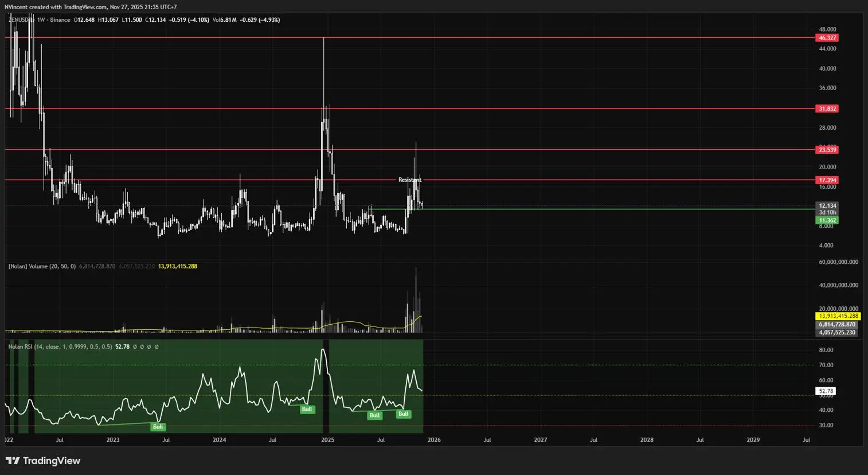This screenshot has height=475, width=868.
Task: Click the 80.00 tick on RSI axis
Action: [826, 350]
